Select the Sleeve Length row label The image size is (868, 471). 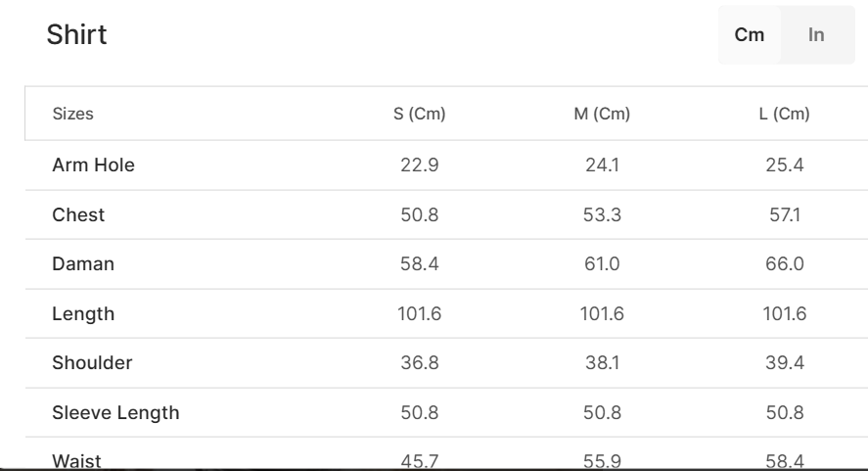[x=115, y=413]
